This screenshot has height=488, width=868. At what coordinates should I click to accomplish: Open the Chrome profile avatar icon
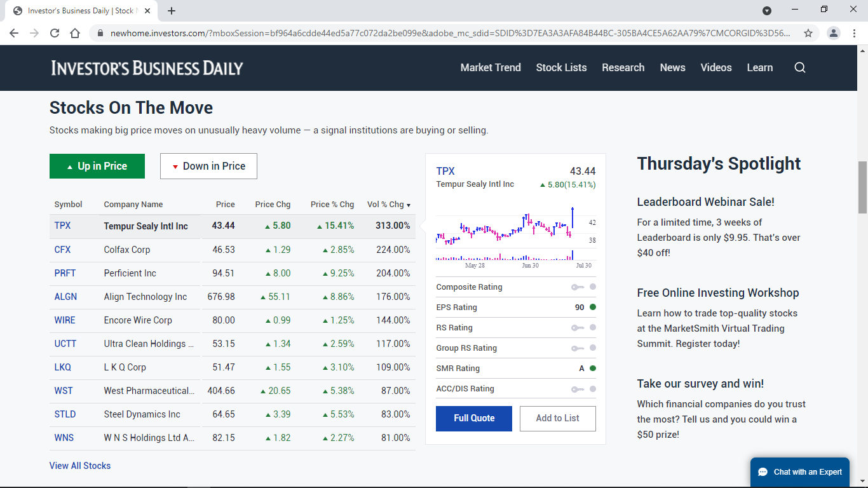834,33
